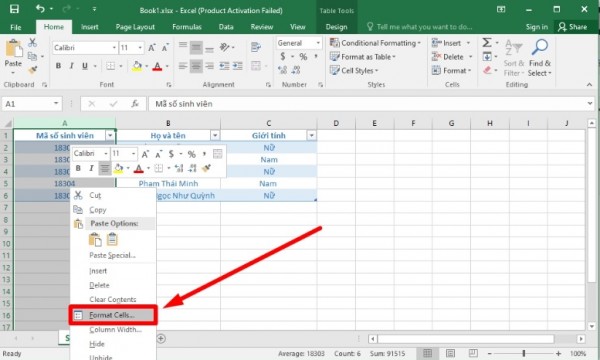The image size is (600, 360).
Task: Open the General number format dropdown
Action: [318, 43]
